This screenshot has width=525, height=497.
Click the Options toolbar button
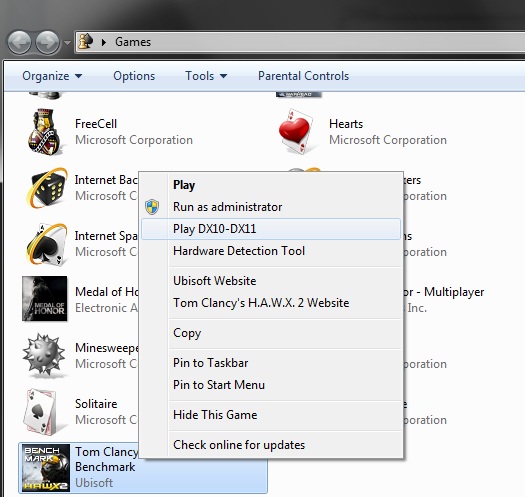click(134, 76)
